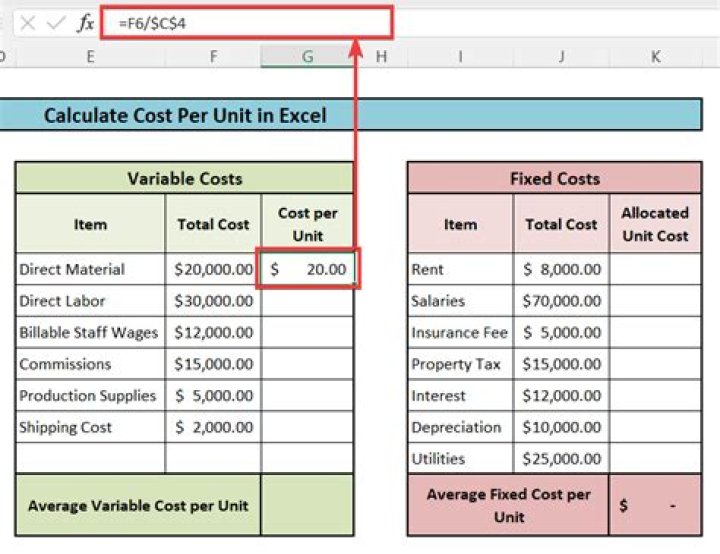The image size is (720, 554).
Task: Select the Interest cell
Action: coord(460,396)
